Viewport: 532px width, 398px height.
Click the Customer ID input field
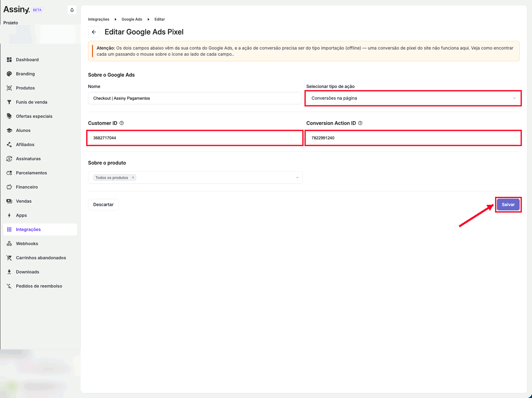(195, 138)
